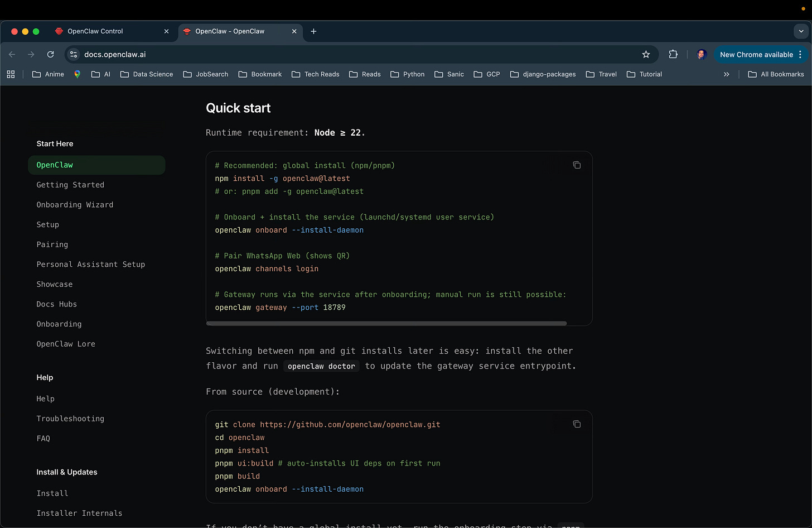Reload the docs.openclaw.ai page
The width and height of the screenshot is (812, 528).
(50, 54)
